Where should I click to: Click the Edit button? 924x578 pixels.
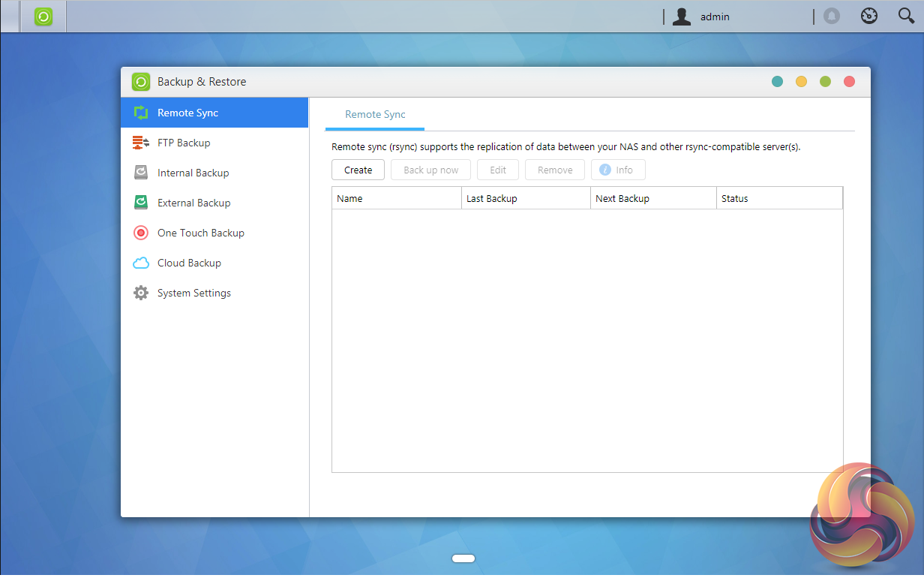[498, 170]
